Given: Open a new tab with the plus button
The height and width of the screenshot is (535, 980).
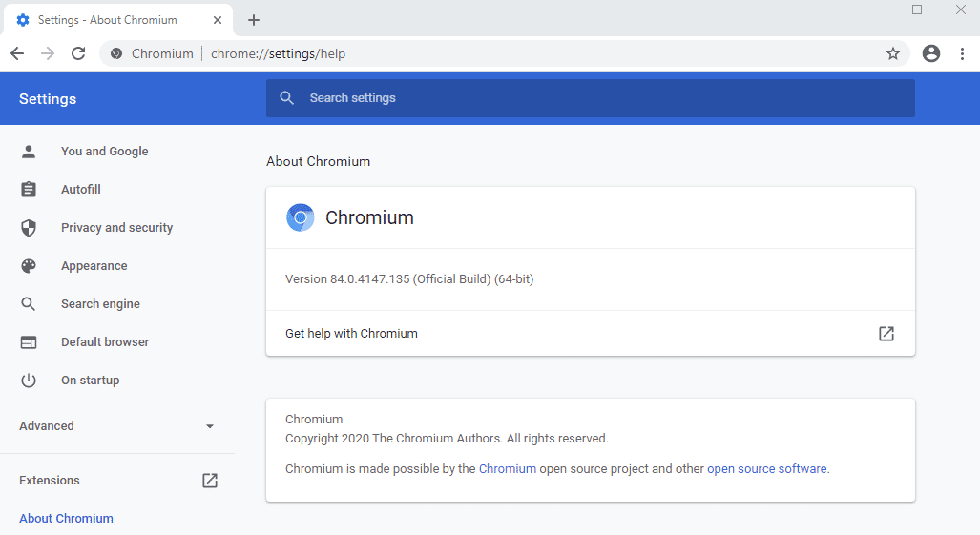Looking at the screenshot, I should pyautogui.click(x=254, y=20).
